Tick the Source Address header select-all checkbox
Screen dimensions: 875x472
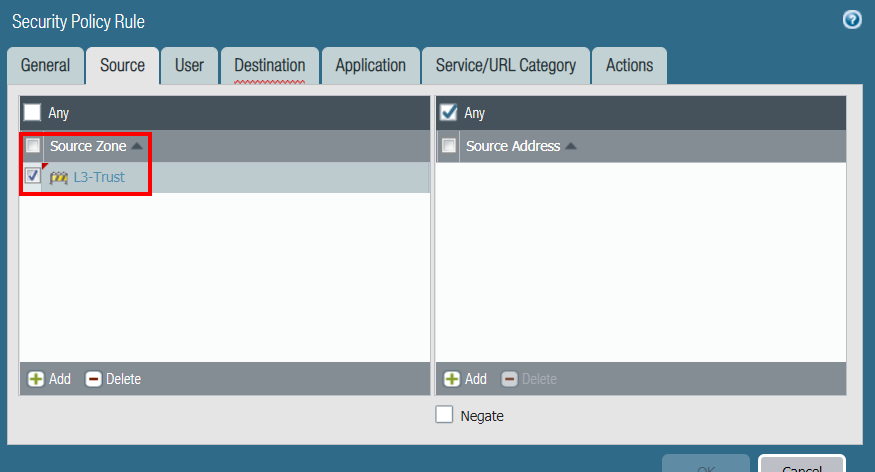(x=449, y=146)
